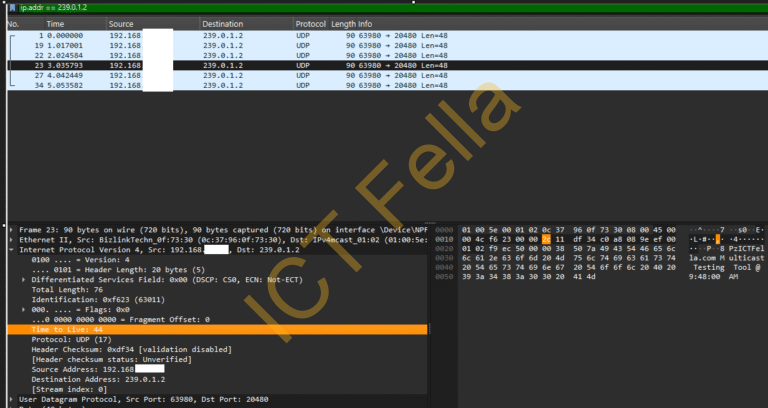
Task: Select the Source Address field row
Action: coord(217,369)
